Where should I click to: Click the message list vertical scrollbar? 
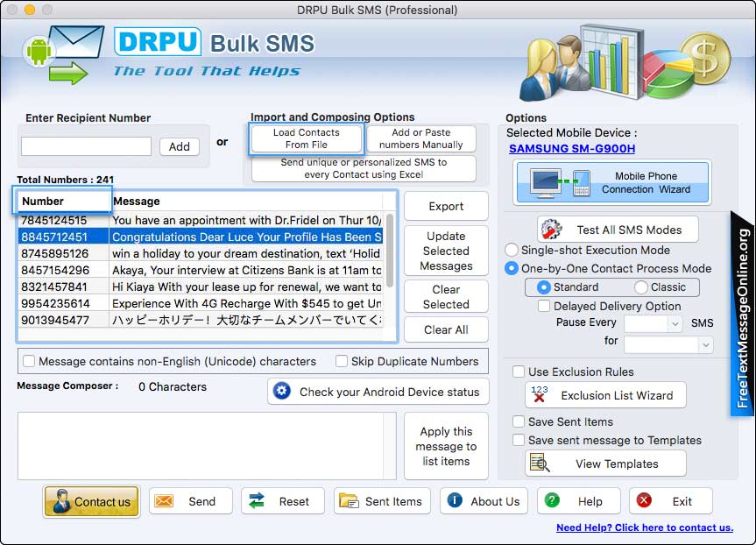coord(390,251)
